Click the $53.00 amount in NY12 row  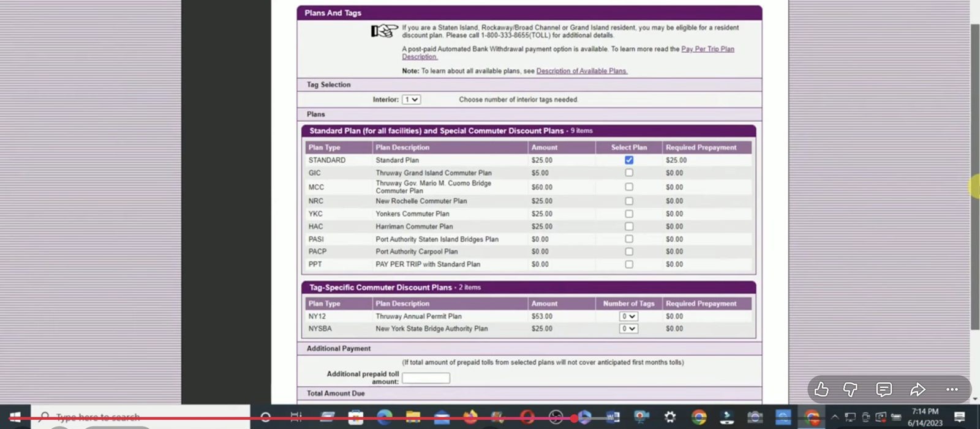tap(542, 316)
